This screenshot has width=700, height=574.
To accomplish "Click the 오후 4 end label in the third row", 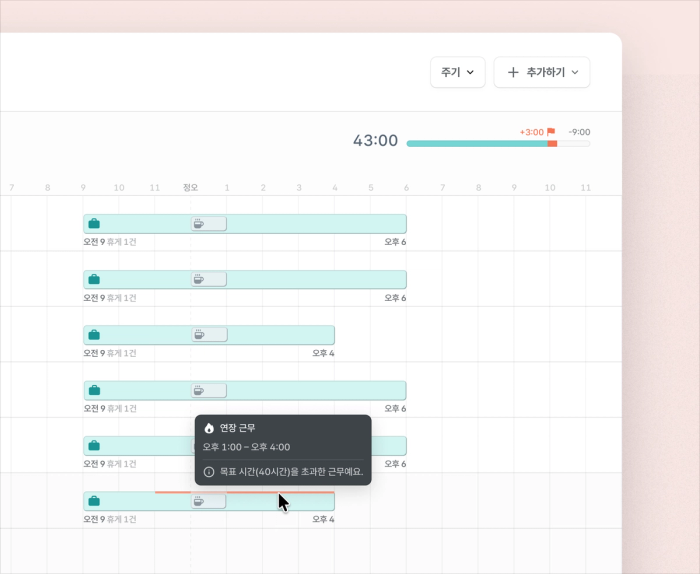I will click(x=323, y=353).
